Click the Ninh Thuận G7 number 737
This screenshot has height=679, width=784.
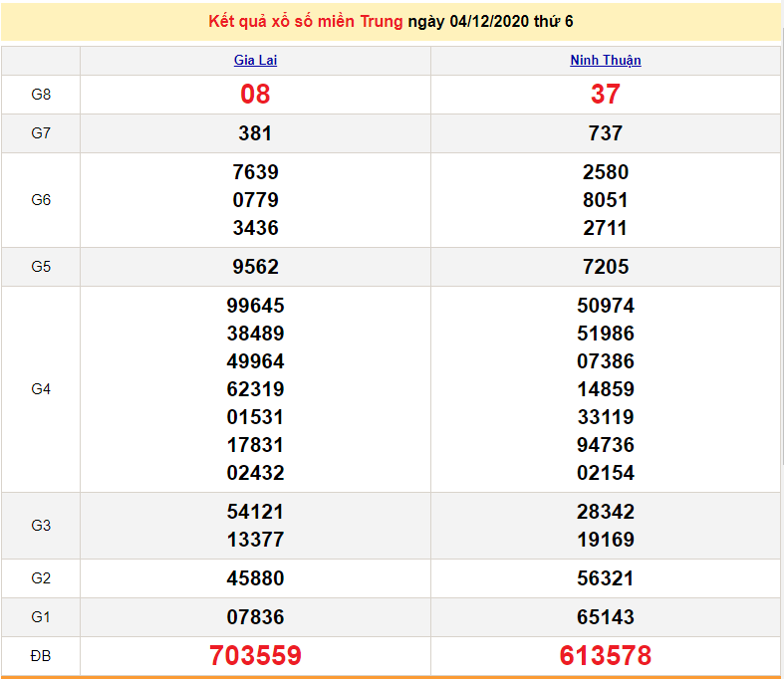605,133
